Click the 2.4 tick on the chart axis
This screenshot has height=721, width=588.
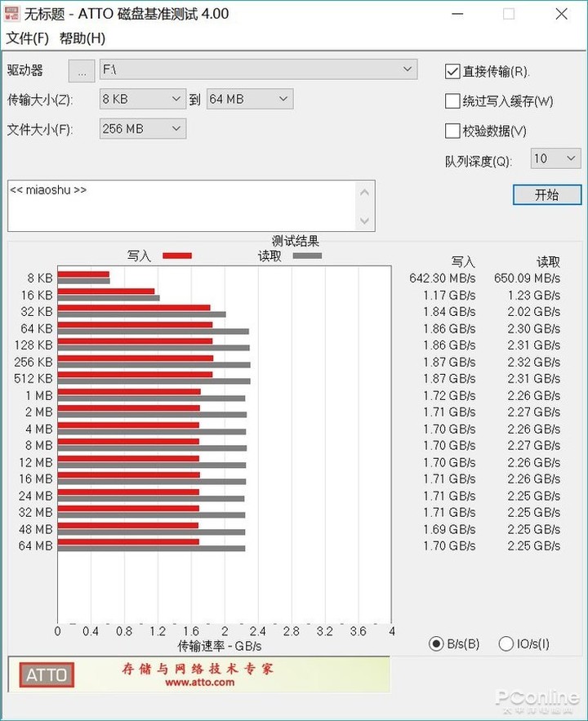[x=258, y=631]
